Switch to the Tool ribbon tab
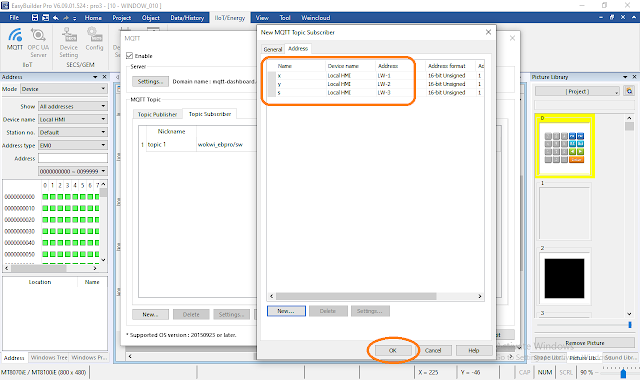 [285, 18]
